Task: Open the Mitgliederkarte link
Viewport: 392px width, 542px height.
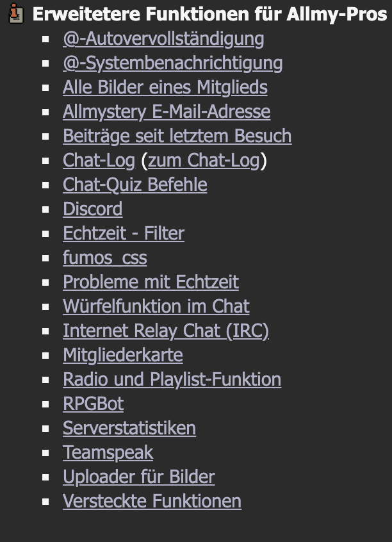Action: [x=123, y=356]
